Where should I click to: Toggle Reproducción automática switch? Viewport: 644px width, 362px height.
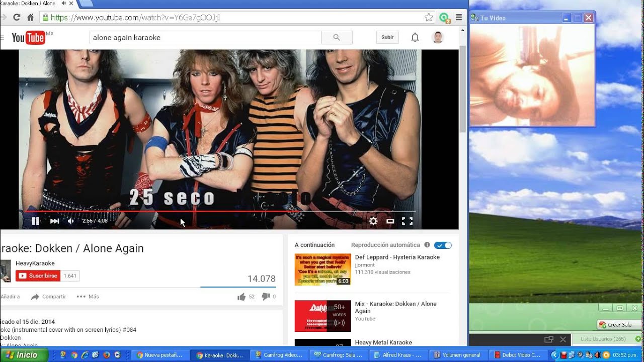[443, 245]
